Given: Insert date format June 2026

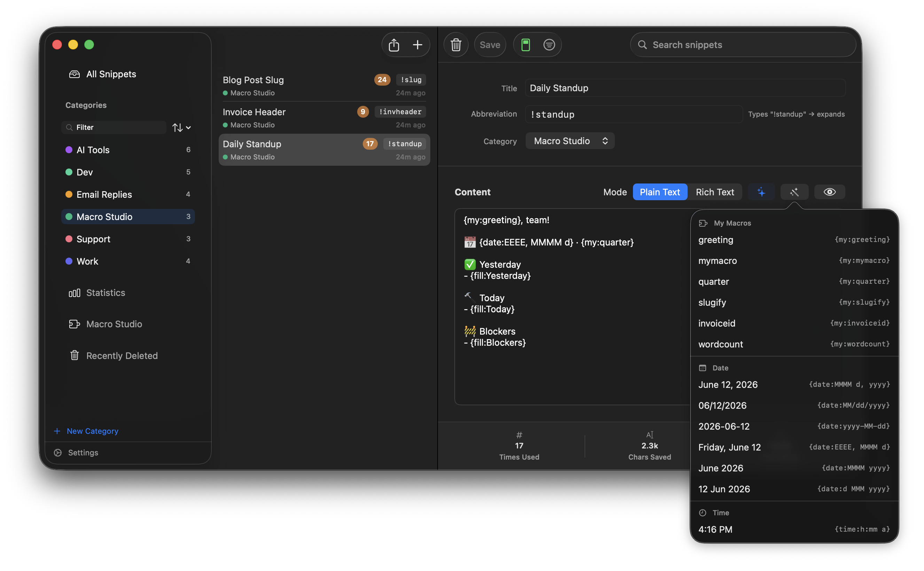Looking at the screenshot, I should coord(794,468).
